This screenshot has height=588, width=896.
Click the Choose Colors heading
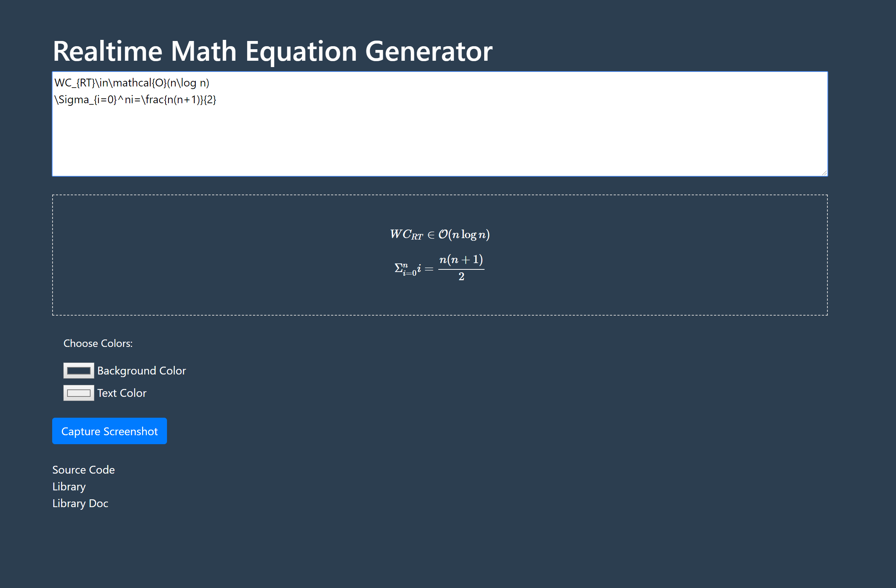98,343
